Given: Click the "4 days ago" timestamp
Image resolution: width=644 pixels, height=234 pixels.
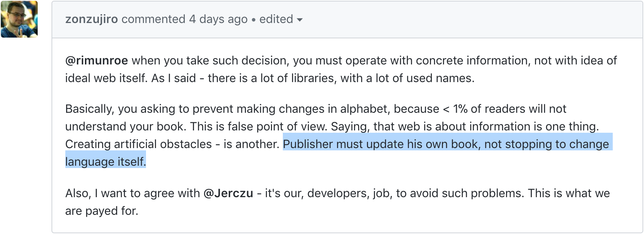Looking at the screenshot, I should click(x=218, y=19).
